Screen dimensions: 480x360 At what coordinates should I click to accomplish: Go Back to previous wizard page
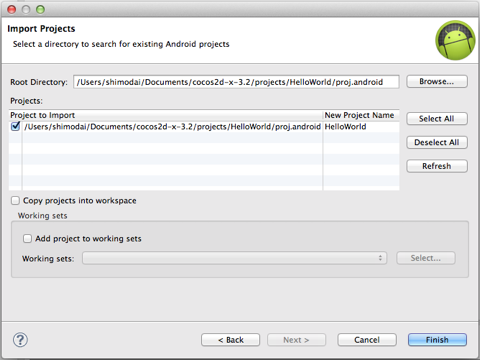[231, 340]
